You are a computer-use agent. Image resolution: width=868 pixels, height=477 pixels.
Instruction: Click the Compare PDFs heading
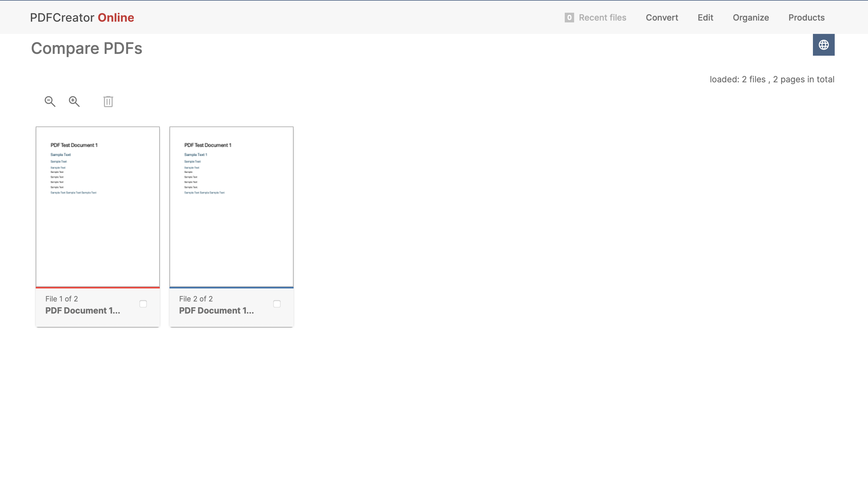87,48
